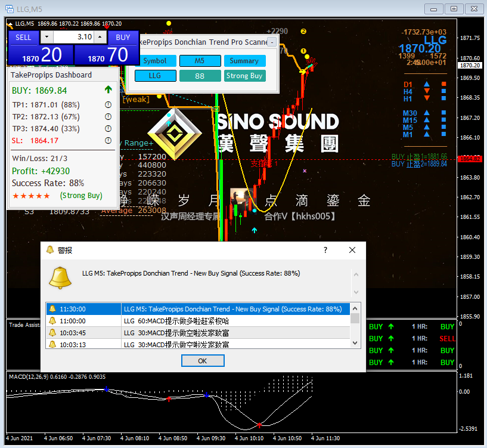Decrease lot volume with the down arrow

46,37
